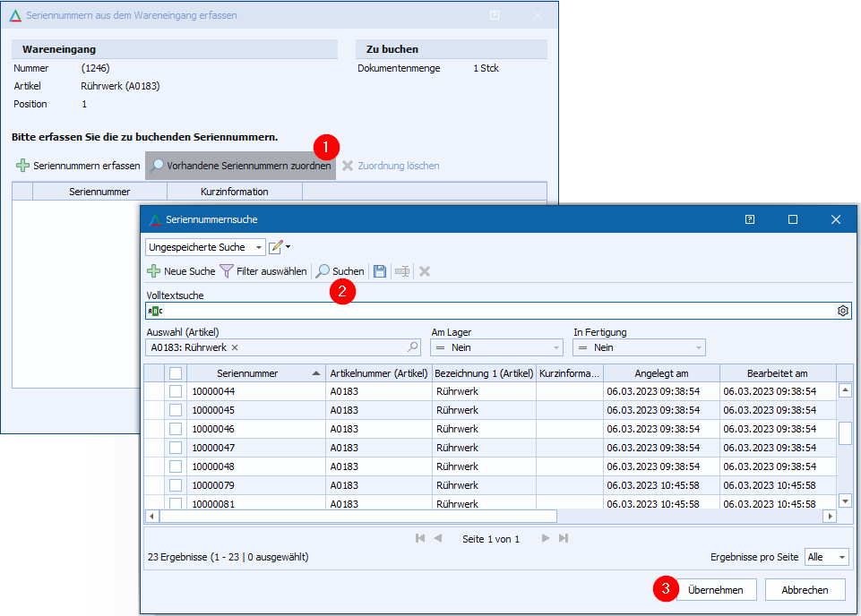The height and width of the screenshot is (616, 861).
Task: Click the save search disk icon
Action: pyautogui.click(x=380, y=271)
